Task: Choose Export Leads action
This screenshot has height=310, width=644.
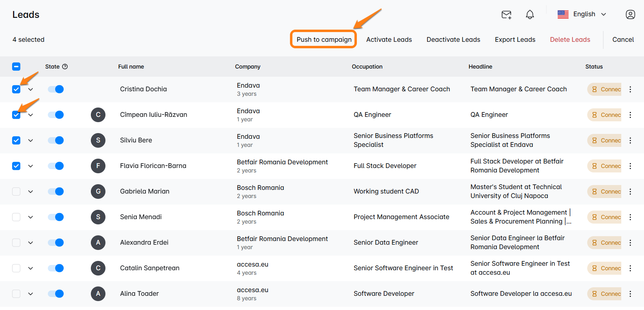Action: 515,39
